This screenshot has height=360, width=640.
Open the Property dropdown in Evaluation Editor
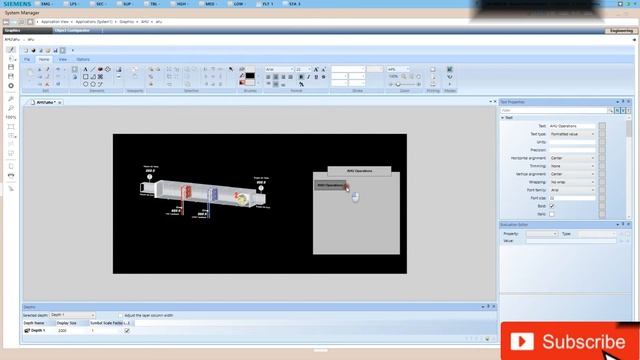coord(542,234)
